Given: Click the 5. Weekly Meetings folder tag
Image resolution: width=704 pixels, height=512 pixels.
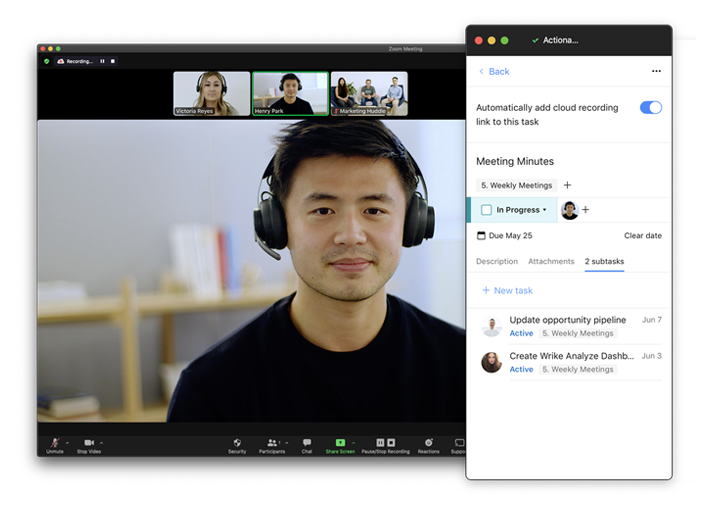Looking at the screenshot, I should coord(516,185).
